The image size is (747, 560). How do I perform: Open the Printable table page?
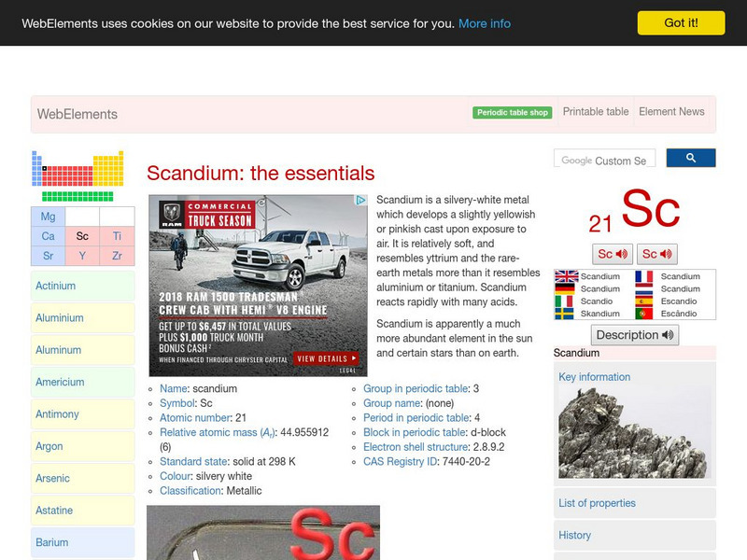point(595,111)
